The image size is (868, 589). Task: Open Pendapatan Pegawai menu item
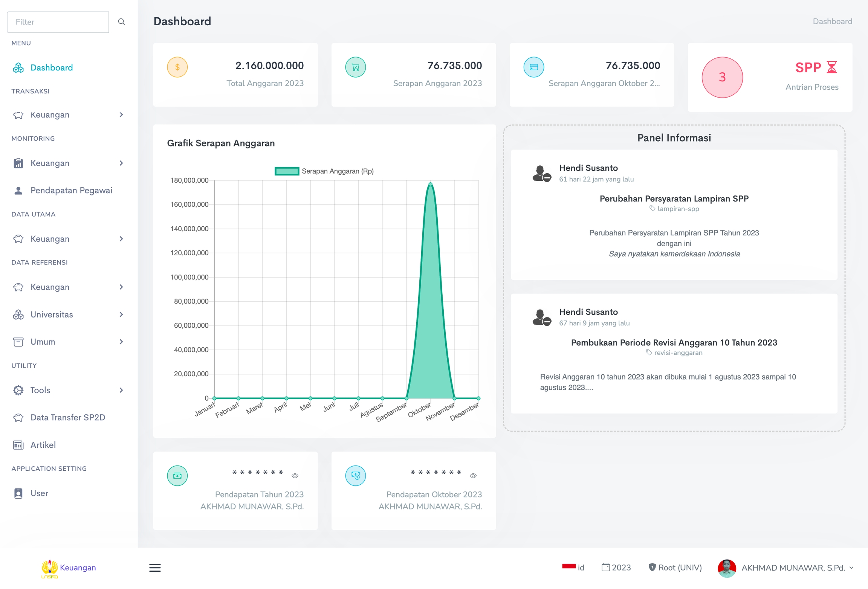pos(71,191)
